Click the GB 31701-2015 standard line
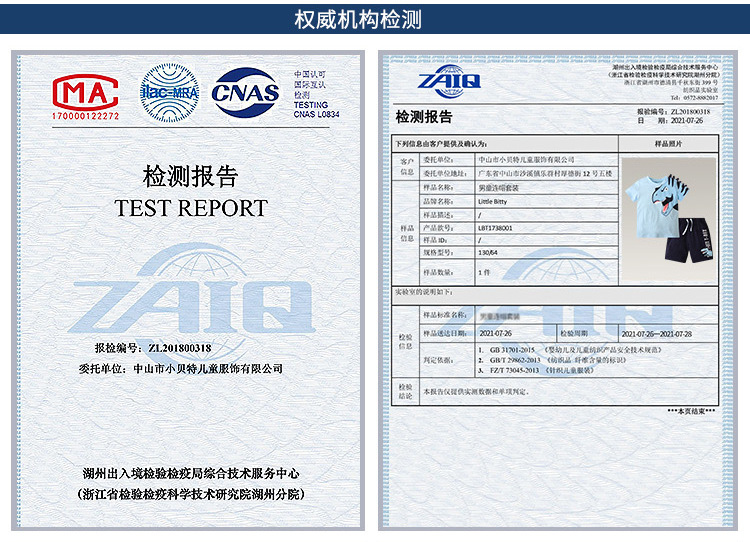 click(x=570, y=350)
